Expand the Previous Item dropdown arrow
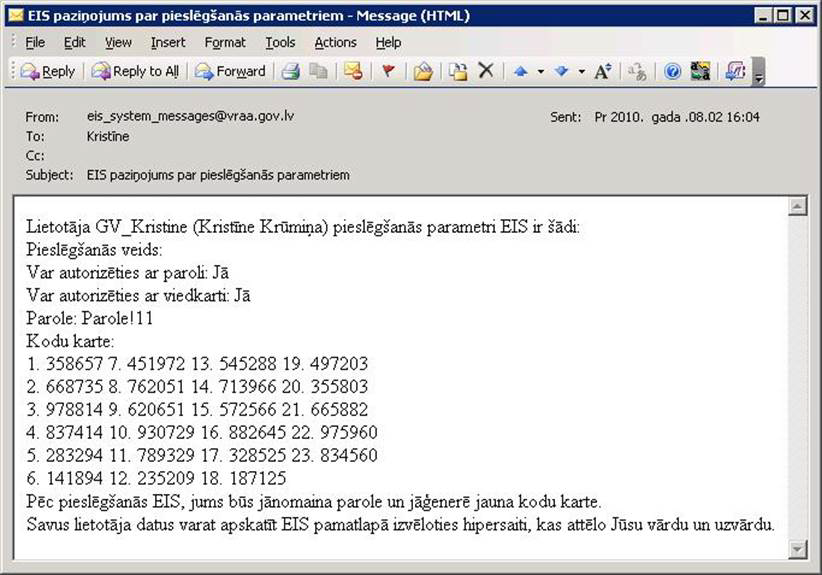 540,71
